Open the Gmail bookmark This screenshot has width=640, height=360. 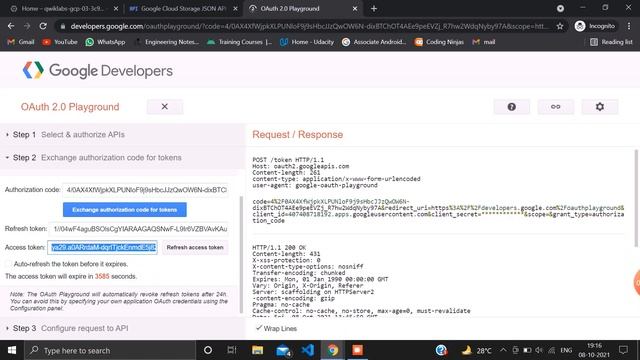click(x=21, y=42)
